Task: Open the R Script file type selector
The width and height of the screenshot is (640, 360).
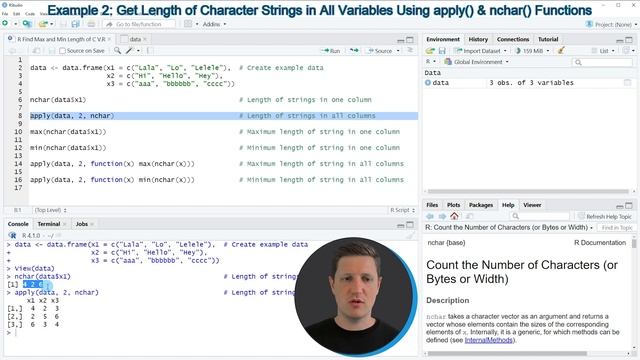Action: click(x=402, y=210)
